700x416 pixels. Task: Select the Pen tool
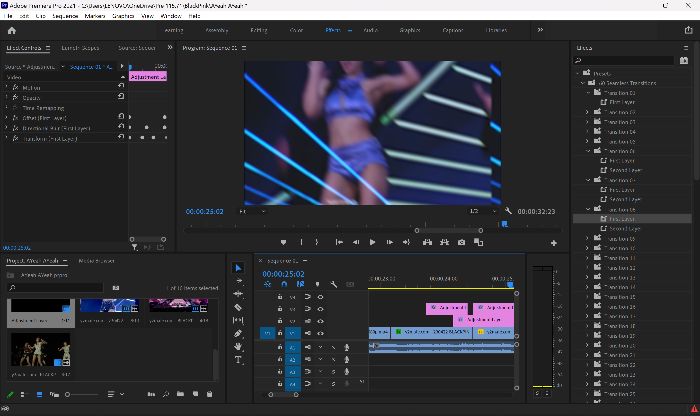point(238,333)
